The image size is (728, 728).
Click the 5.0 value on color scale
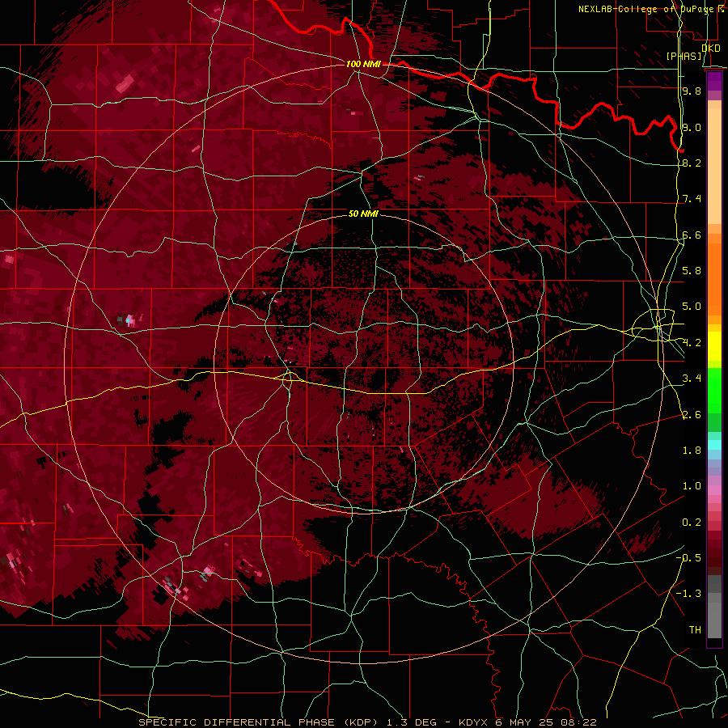(x=692, y=307)
